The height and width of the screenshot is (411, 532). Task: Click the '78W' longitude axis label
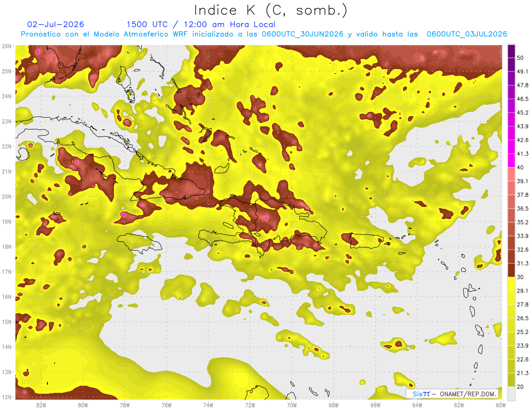point(125,405)
